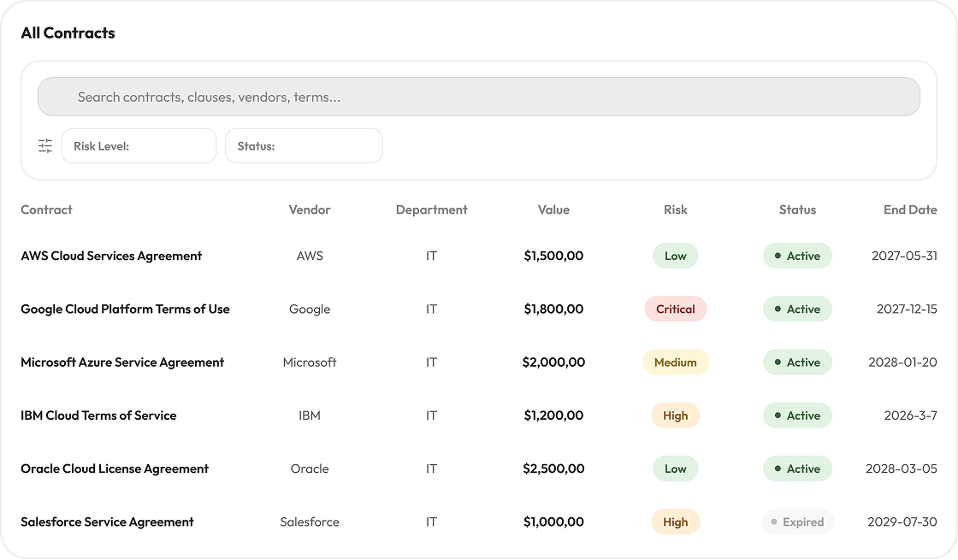The width and height of the screenshot is (958, 560).
Task: Open IBM Cloud Terms of Service
Action: point(98,416)
